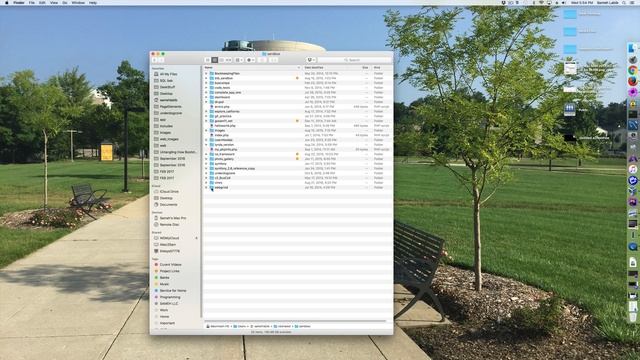The height and width of the screenshot is (360, 640).
Task: Open the View menu
Action: pyautogui.click(x=54, y=2)
